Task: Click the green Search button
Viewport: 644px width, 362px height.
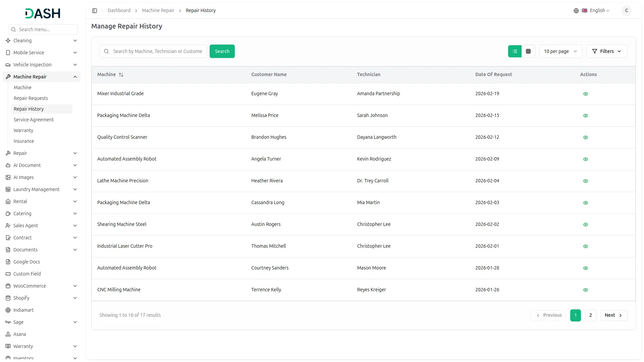Action: click(222, 51)
